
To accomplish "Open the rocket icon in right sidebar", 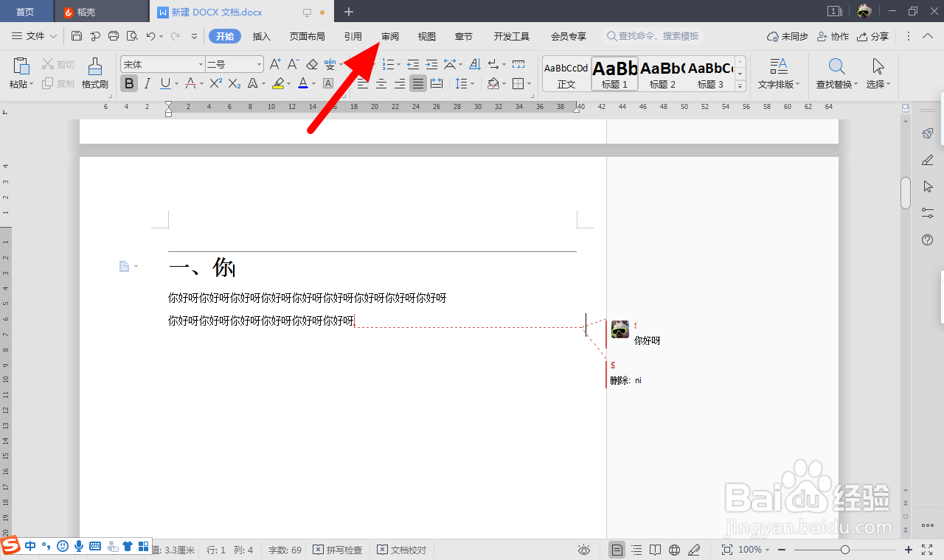I will pos(928,133).
